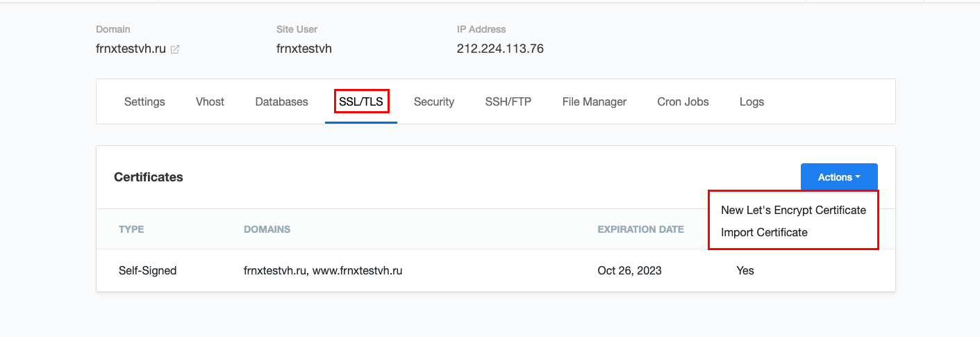Switch to the Settings tab
The width and height of the screenshot is (980, 337).
[144, 101]
